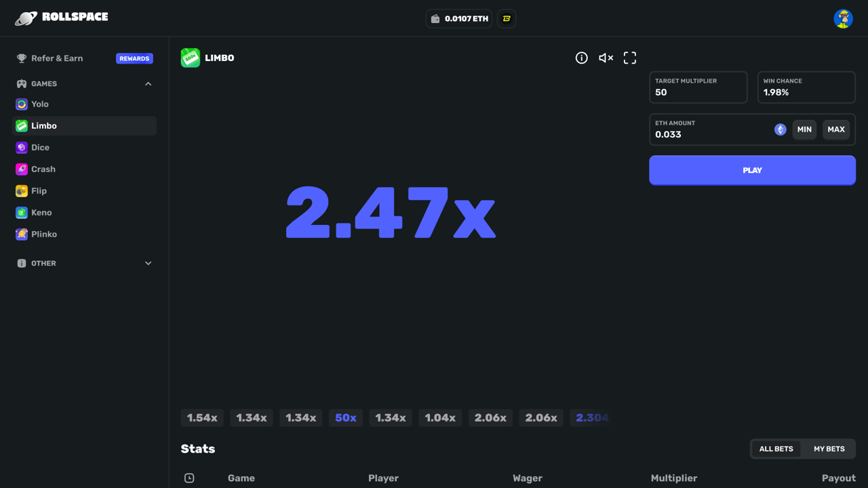This screenshot has height=488, width=868.
Task: Select the Keno game icon
Action: [22, 213]
